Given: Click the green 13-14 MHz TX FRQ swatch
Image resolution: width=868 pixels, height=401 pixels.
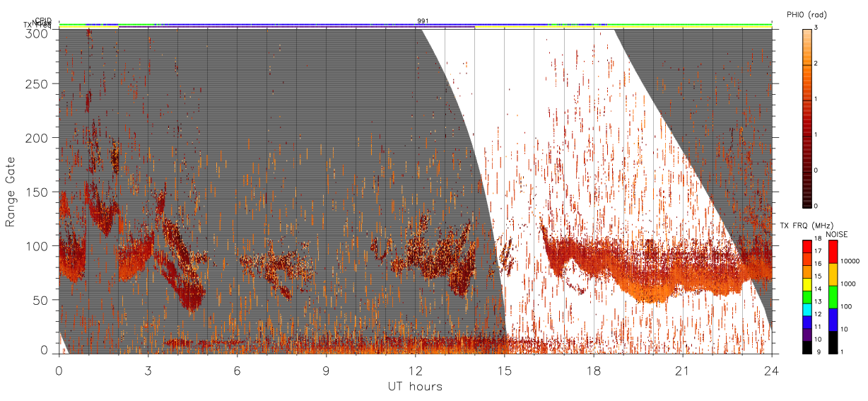Looking at the screenshot, I should (807, 297).
